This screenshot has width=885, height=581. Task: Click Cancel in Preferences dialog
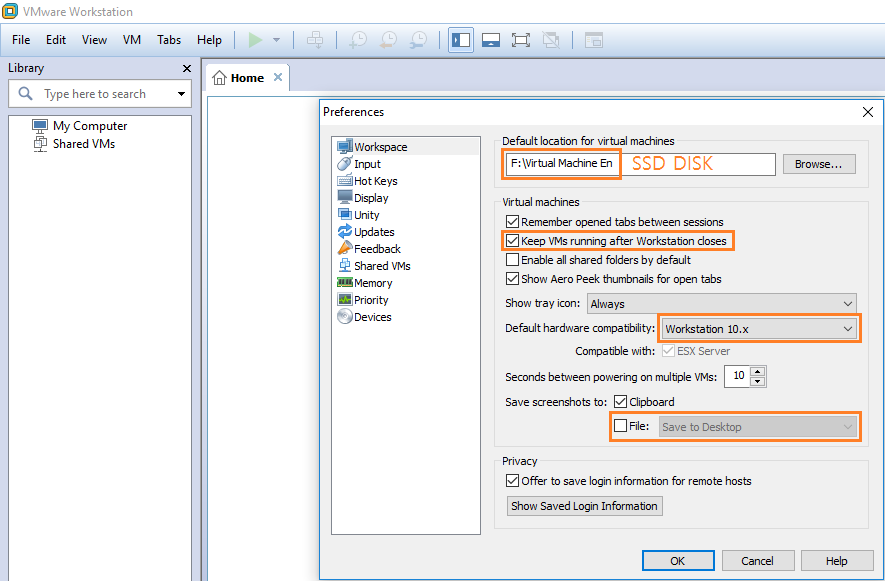point(757,561)
